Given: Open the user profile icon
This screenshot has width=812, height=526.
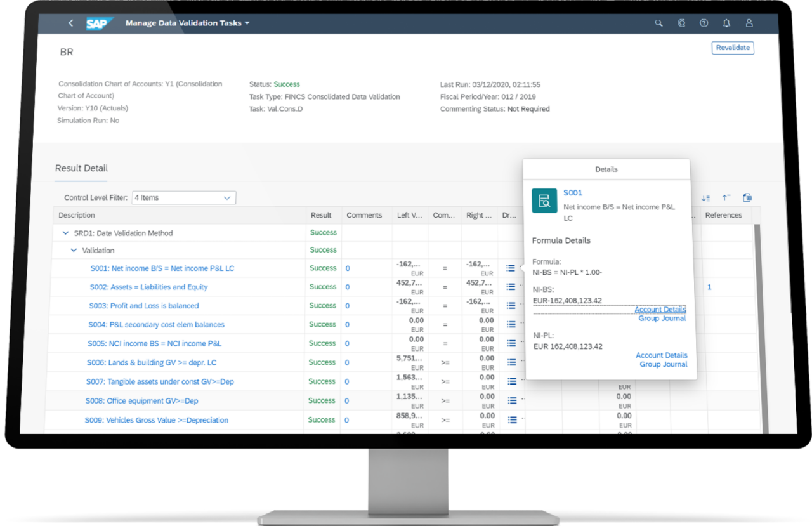Looking at the screenshot, I should pyautogui.click(x=749, y=23).
